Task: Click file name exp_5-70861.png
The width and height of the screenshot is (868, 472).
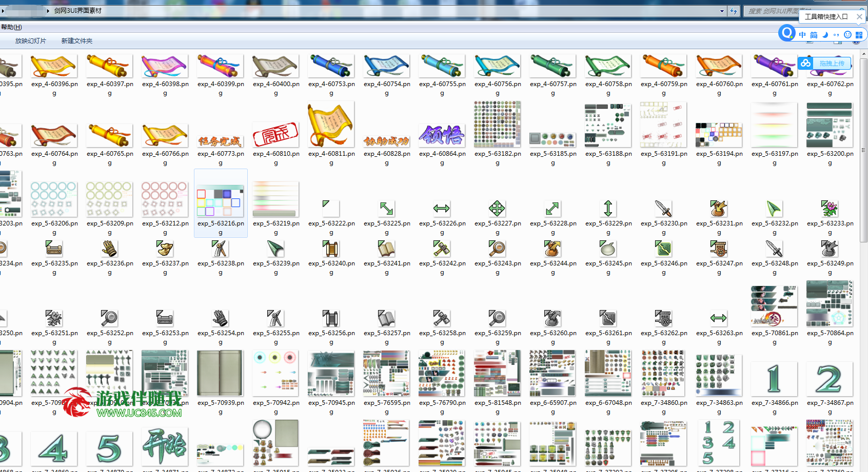Action: click(x=775, y=338)
